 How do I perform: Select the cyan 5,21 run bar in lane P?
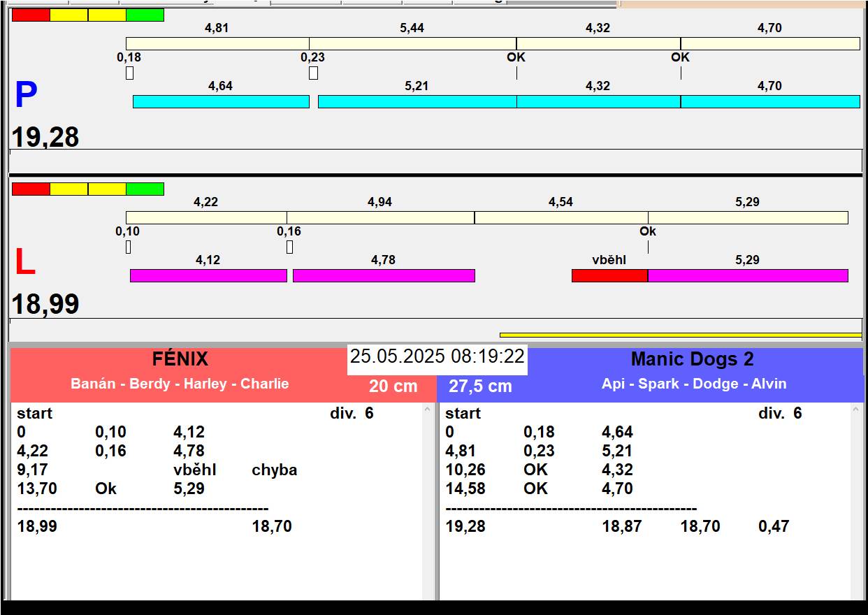point(417,102)
